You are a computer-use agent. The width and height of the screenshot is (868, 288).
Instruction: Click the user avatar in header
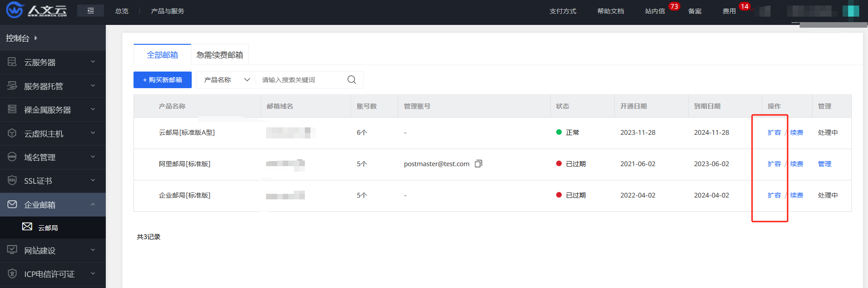point(850,11)
